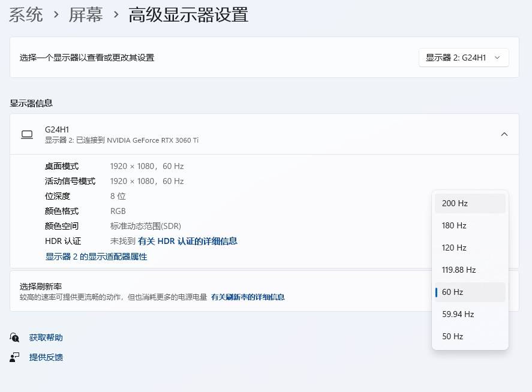Click the 活动信号模式 resolution value

[147, 182]
